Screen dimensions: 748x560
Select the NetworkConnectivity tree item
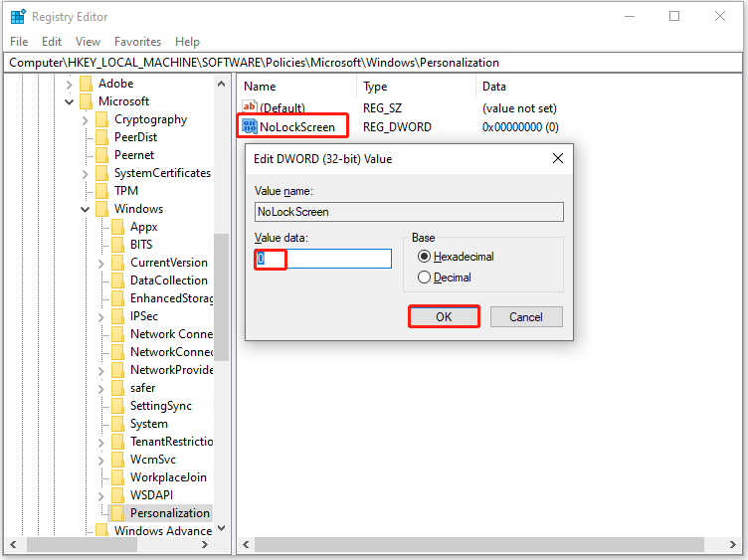coord(172,352)
